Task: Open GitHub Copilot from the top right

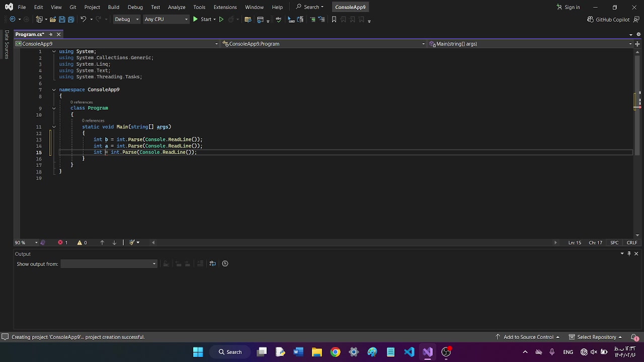Action: tap(608, 20)
